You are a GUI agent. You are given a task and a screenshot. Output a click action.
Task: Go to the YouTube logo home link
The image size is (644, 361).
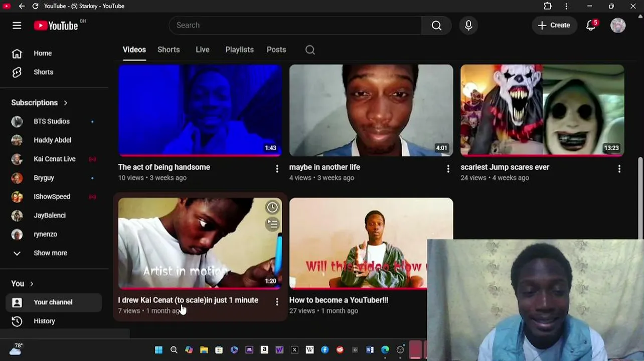click(56, 26)
